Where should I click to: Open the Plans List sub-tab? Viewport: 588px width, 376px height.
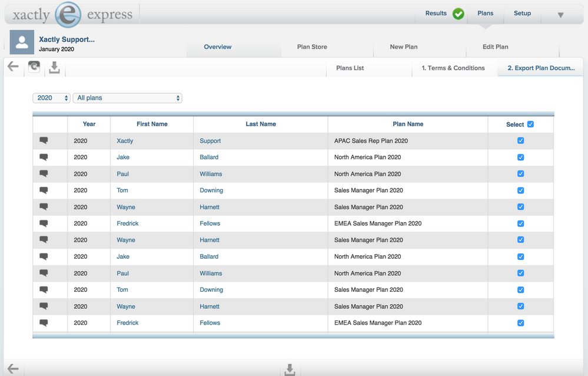click(x=350, y=68)
